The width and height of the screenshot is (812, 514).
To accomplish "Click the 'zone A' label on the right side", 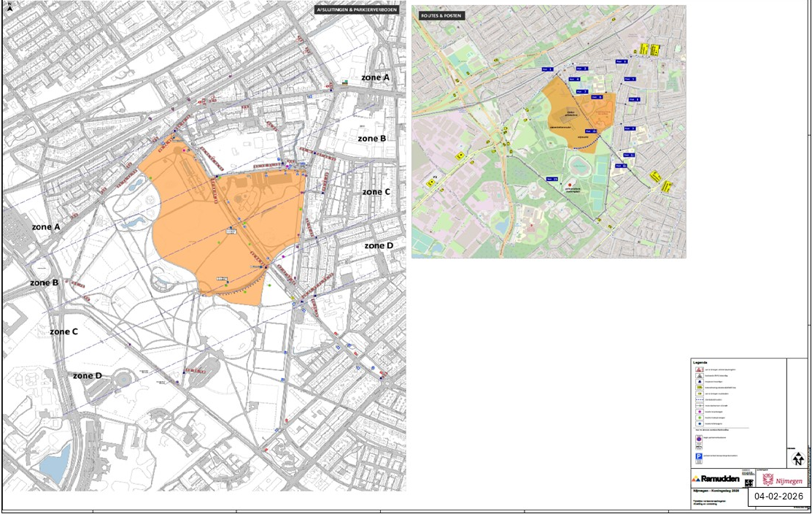I will 375,77.
